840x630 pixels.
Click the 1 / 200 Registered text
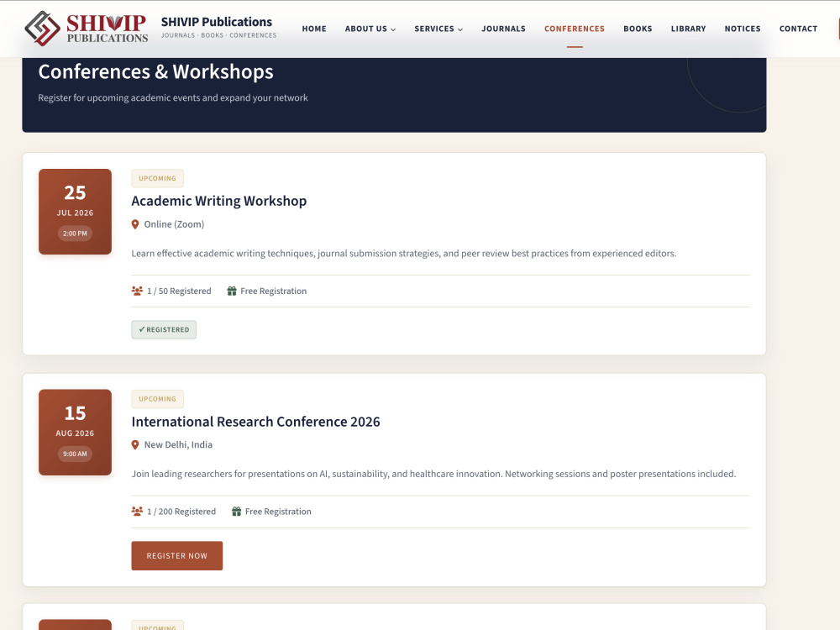tap(181, 512)
